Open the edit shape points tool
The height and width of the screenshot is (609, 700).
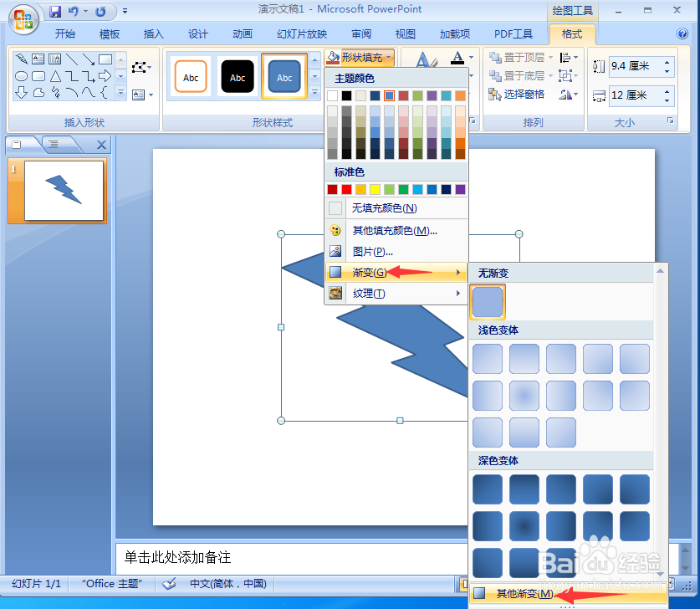[x=141, y=68]
